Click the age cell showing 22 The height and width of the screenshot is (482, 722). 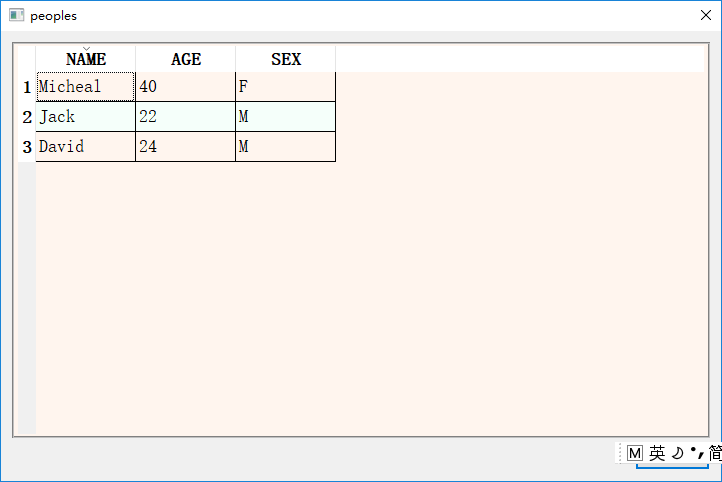185,117
